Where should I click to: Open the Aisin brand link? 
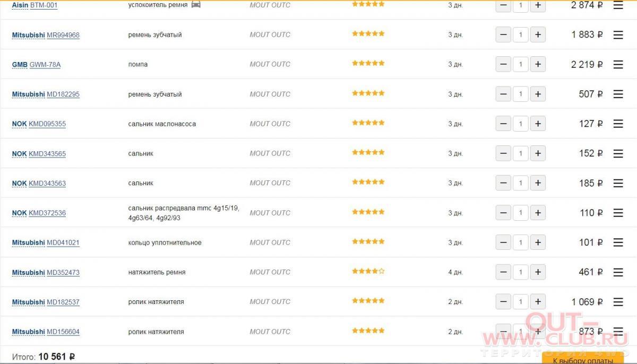coord(20,5)
